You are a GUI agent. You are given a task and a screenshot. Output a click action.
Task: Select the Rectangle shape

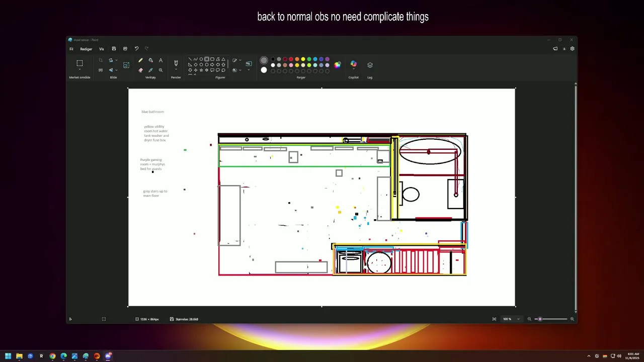pyautogui.click(x=207, y=59)
